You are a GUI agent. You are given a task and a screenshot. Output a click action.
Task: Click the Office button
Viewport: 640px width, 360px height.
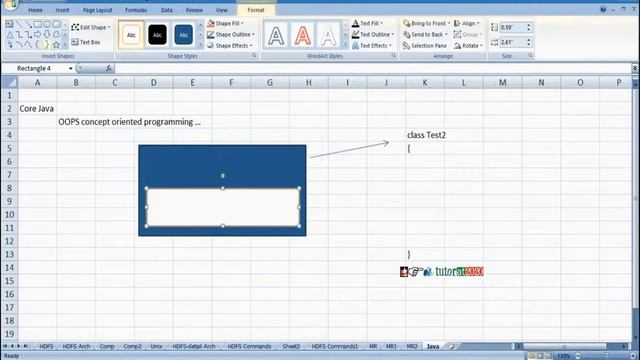coord(10,4)
